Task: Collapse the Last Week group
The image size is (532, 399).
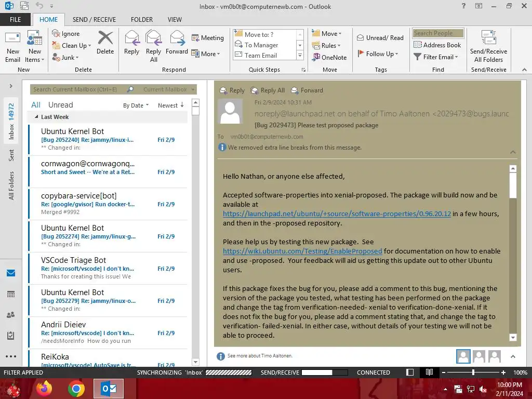Action: click(37, 117)
